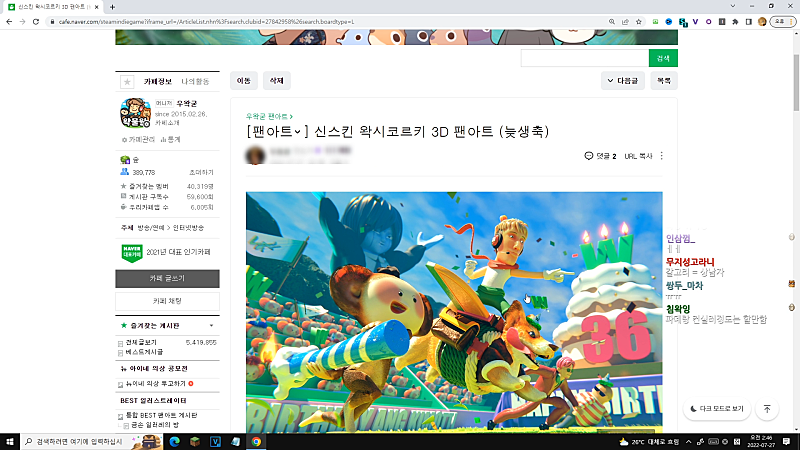Click the cafe favorite star icon
Image resolution: width=800 pixels, height=450 pixels.
point(127,81)
